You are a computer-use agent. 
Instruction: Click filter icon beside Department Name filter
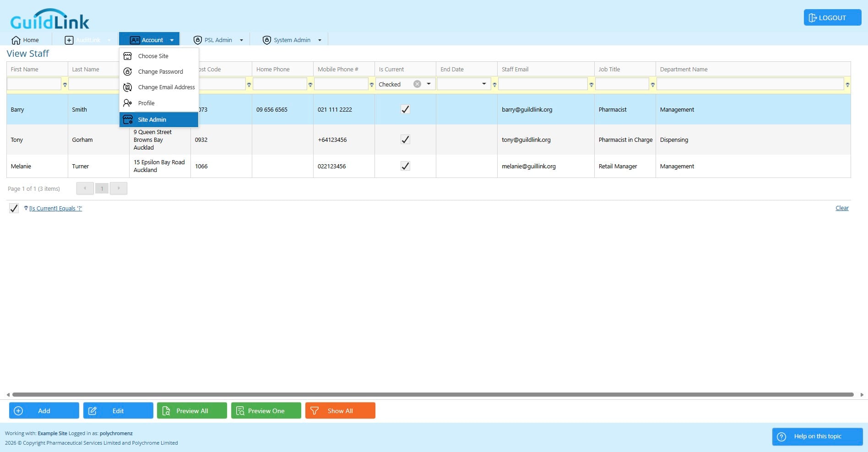tap(847, 85)
